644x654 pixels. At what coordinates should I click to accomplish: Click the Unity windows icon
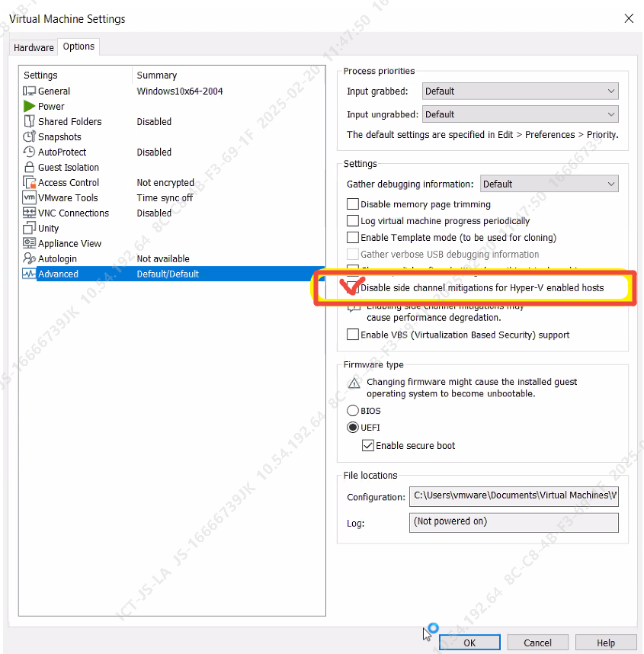29,228
